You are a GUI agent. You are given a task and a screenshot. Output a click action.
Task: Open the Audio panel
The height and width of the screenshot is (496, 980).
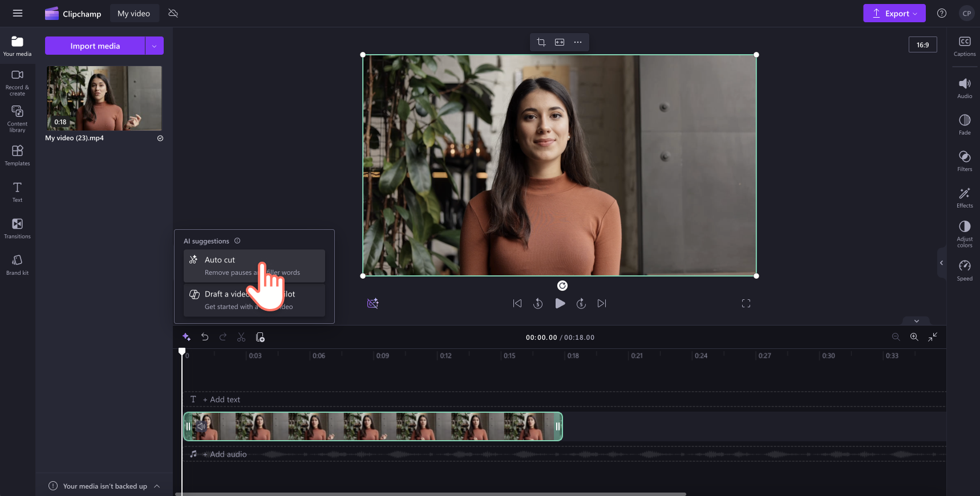965,88
